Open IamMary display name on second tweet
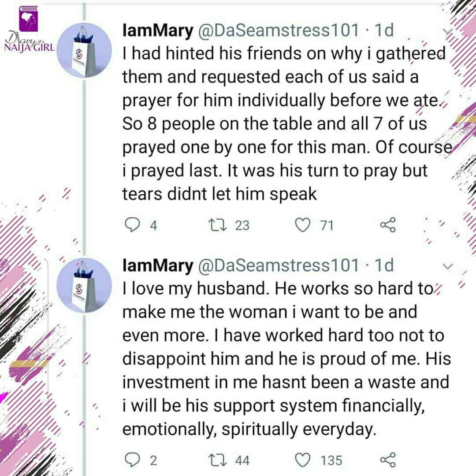Image resolution: width=476 pixels, height=476 pixels. pos(157,266)
